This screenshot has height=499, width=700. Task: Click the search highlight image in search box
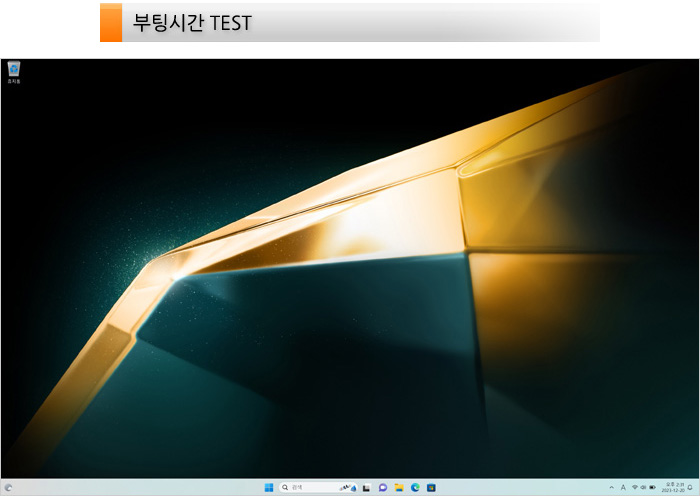(x=348, y=488)
